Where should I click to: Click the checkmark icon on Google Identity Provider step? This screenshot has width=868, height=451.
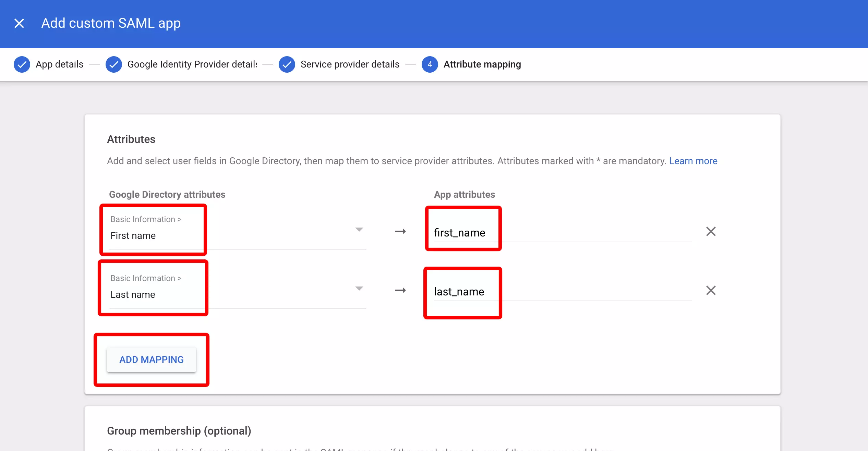pos(114,64)
